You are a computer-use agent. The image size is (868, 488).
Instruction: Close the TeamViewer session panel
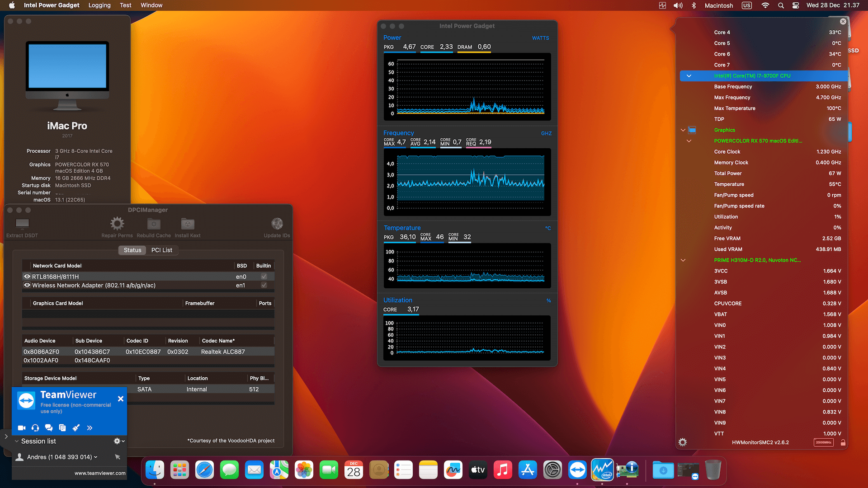121,399
